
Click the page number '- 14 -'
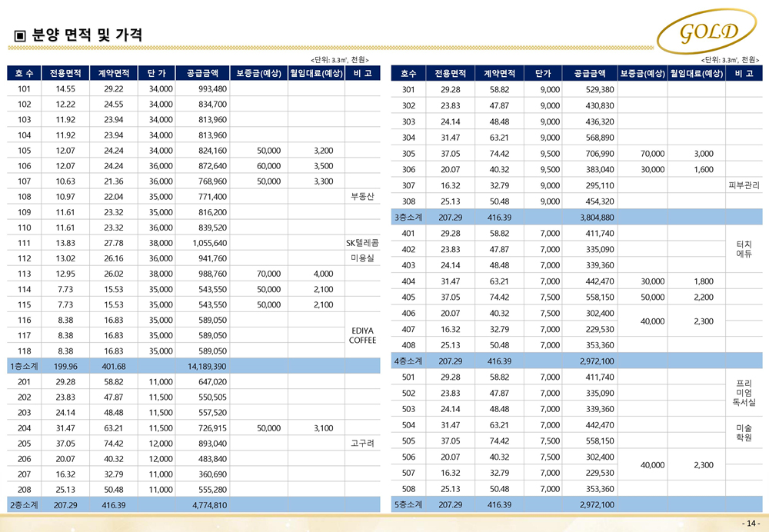pyautogui.click(x=751, y=524)
